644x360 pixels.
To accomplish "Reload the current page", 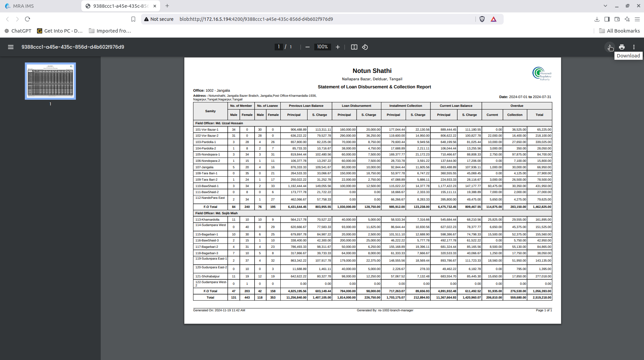I will click(28, 19).
